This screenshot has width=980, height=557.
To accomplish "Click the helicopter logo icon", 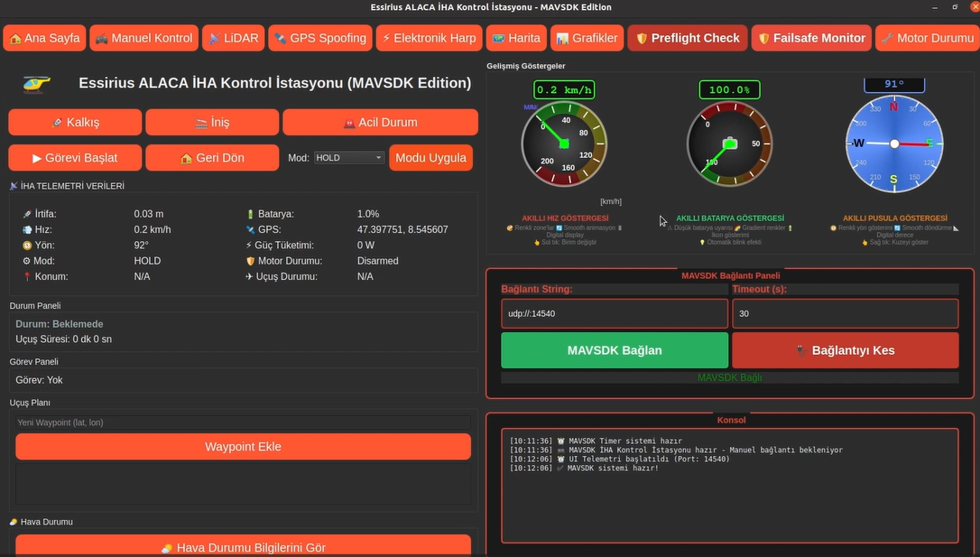I will 37,84.
